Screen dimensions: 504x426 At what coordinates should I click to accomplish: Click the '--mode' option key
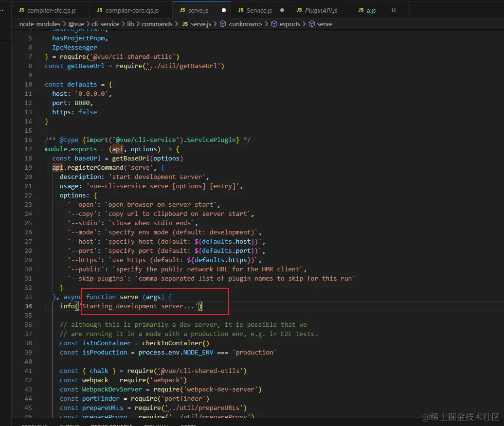tap(82, 232)
